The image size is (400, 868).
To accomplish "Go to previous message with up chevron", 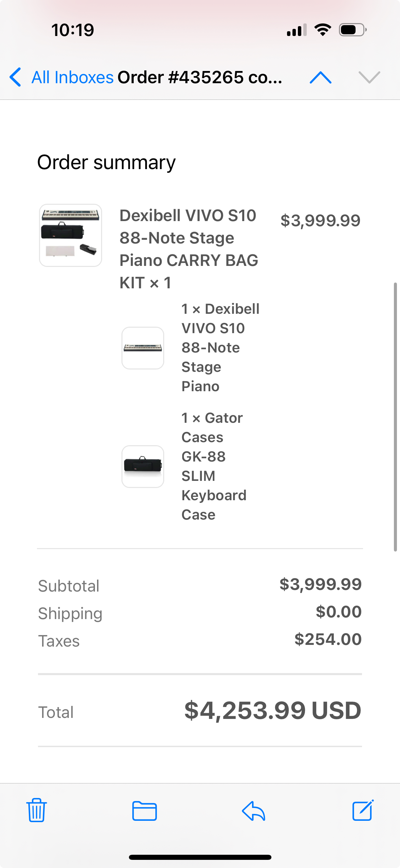I will click(x=321, y=77).
